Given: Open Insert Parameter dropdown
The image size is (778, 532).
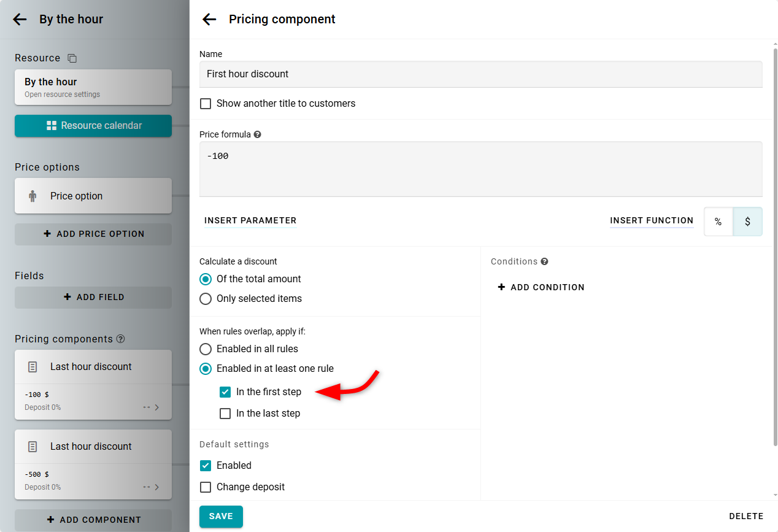Looking at the screenshot, I should coord(250,221).
